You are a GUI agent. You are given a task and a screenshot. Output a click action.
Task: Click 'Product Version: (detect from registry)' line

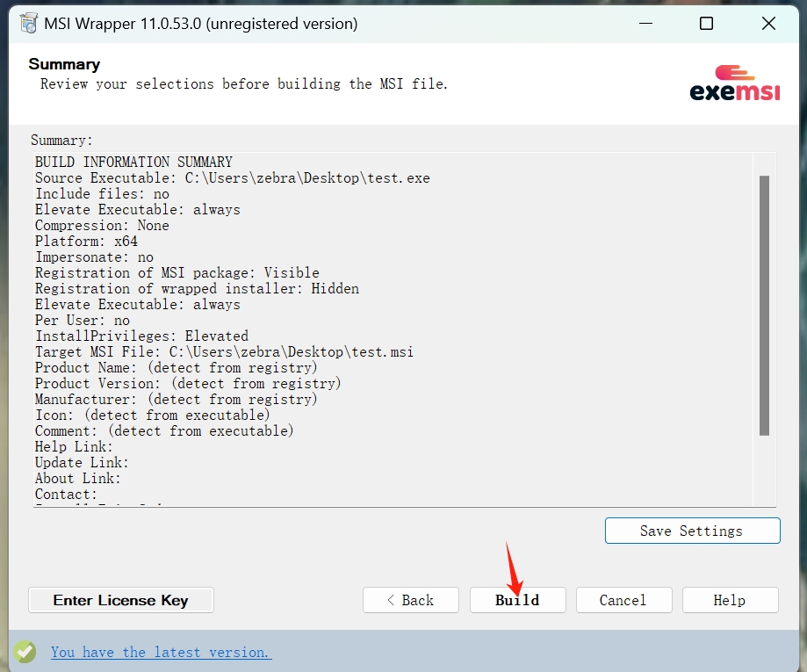[188, 384]
